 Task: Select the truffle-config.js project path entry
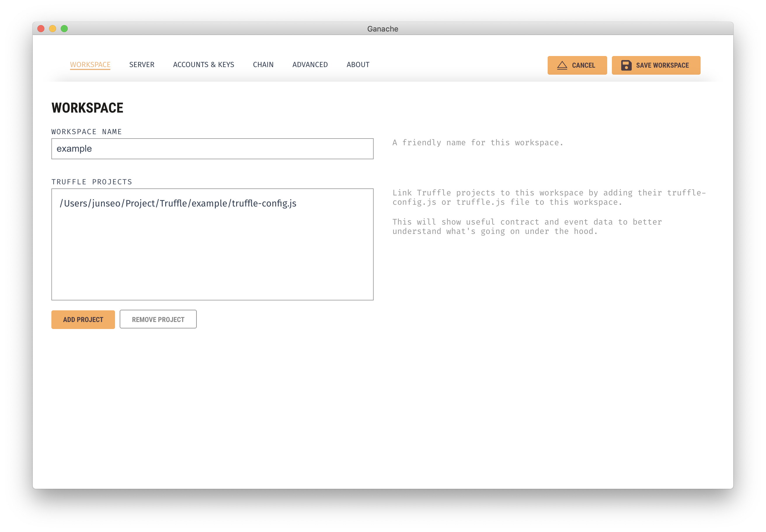tap(178, 203)
